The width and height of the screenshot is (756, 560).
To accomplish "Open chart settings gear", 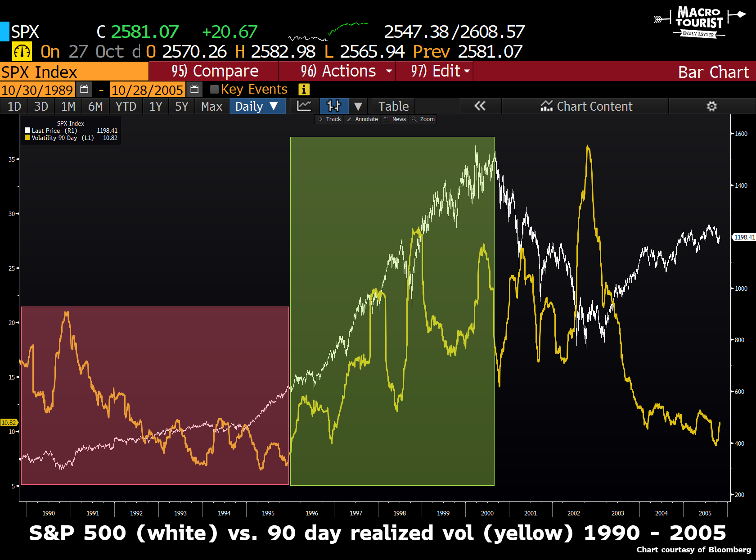I will click(711, 106).
